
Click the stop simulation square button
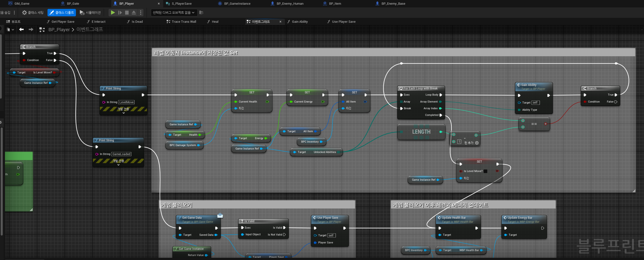127,13
